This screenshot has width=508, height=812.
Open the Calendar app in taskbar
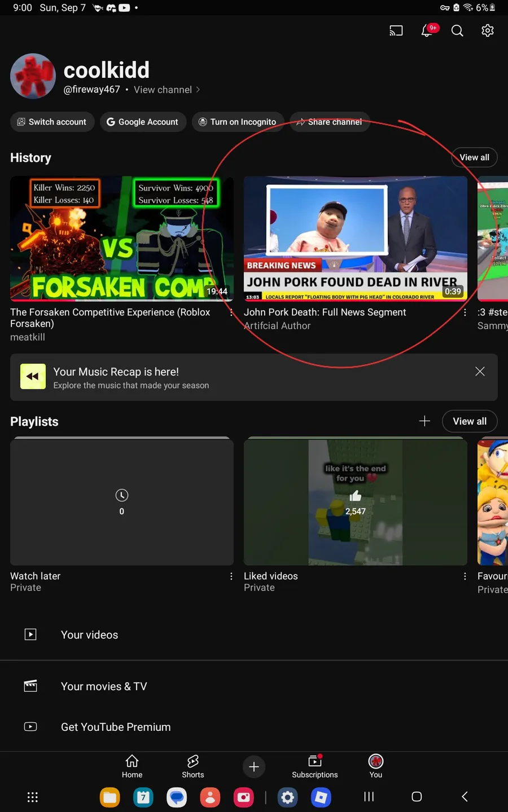click(143, 797)
